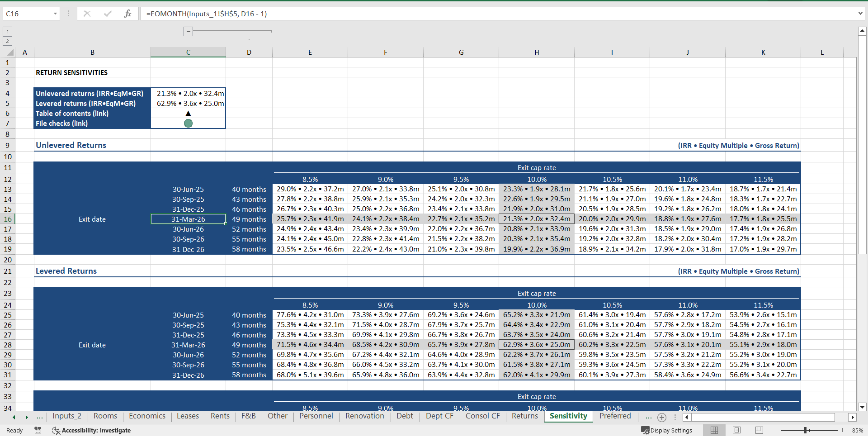Switch to the Debt sheet tab
This screenshot has width=868, height=437.
[x=405, y=416]
